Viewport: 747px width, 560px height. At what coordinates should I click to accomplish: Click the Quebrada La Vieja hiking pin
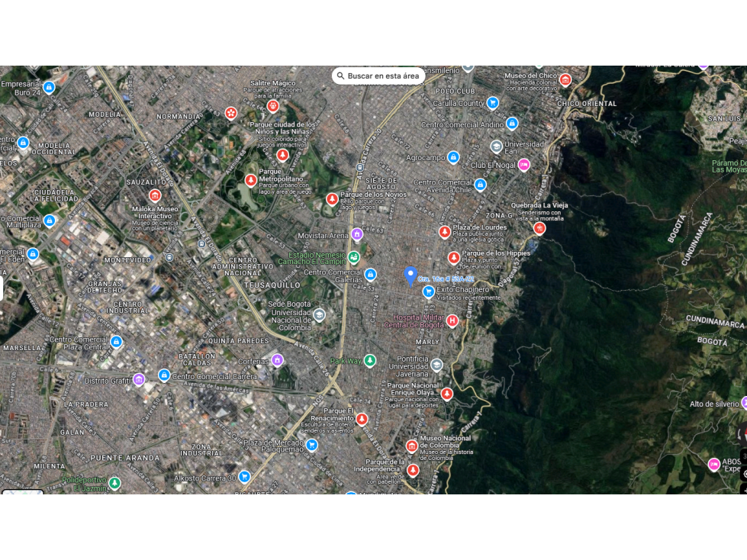tap(539, 229)
